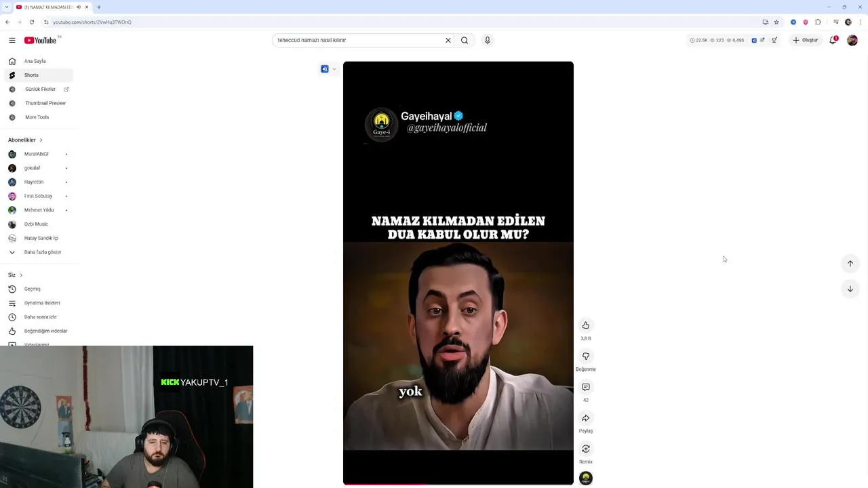
Task: Clear the search box with X
Action: (448, 40)
